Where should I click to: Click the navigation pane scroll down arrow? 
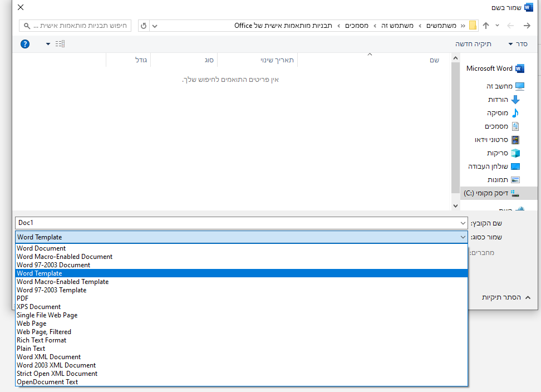pos(455,205)
